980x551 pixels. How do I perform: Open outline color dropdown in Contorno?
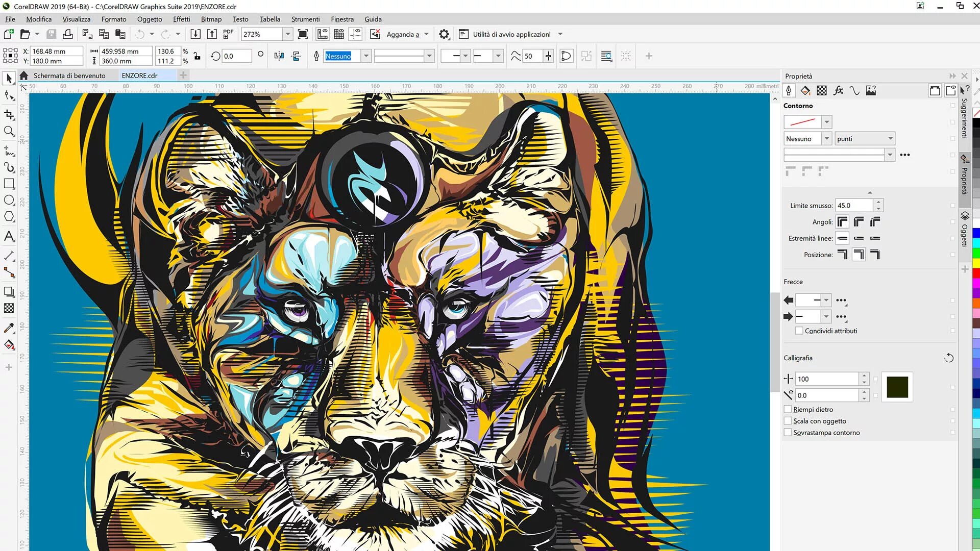(827, 122)
